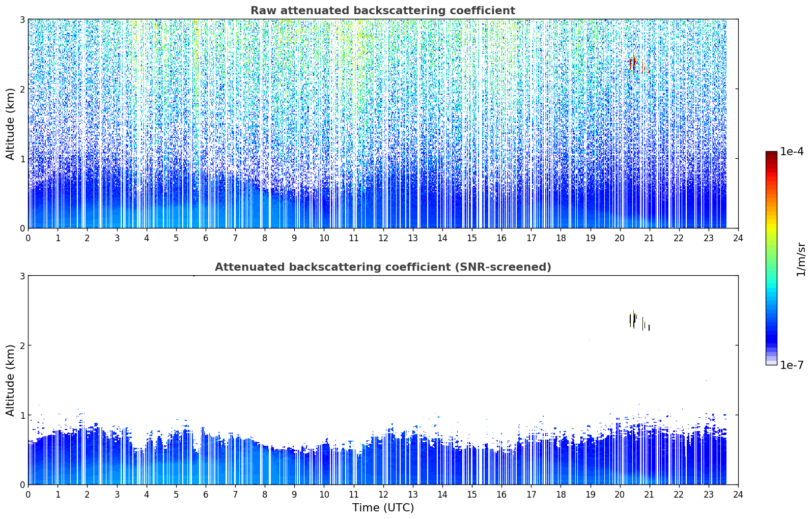
Task: Click the '1e-4' colorbar label
Action: pos(792,152)
